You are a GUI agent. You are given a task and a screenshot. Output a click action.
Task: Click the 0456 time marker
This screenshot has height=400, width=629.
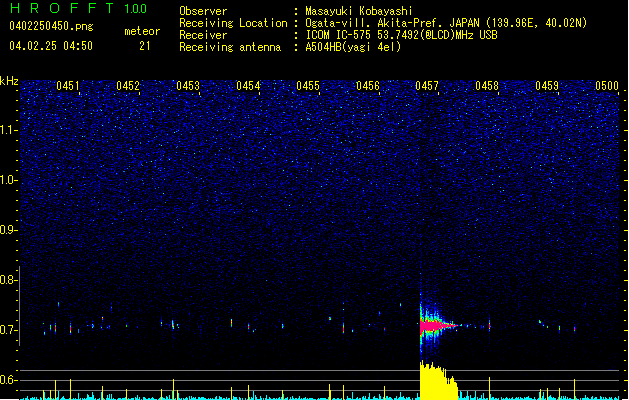[x=368, y=85]
